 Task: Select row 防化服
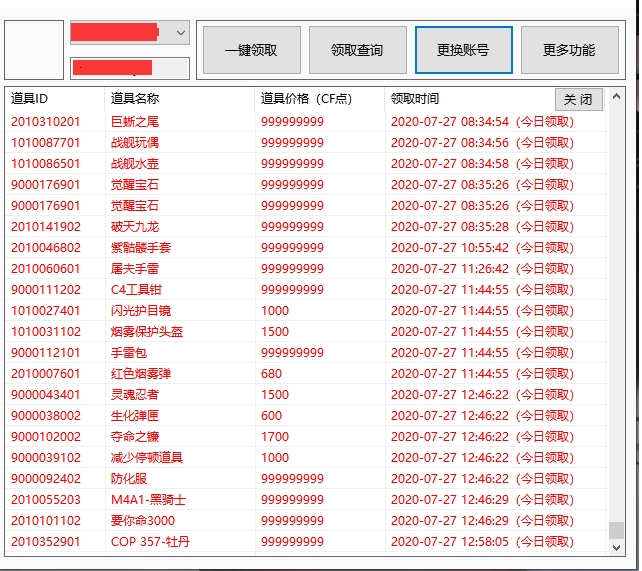click(x=305, y=479)
